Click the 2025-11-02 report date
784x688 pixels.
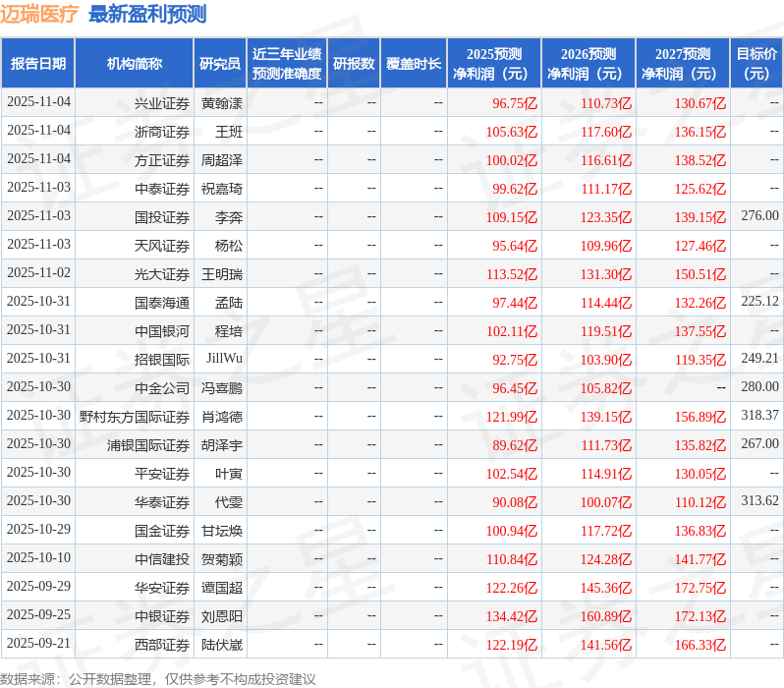click(x=38, y=272)
